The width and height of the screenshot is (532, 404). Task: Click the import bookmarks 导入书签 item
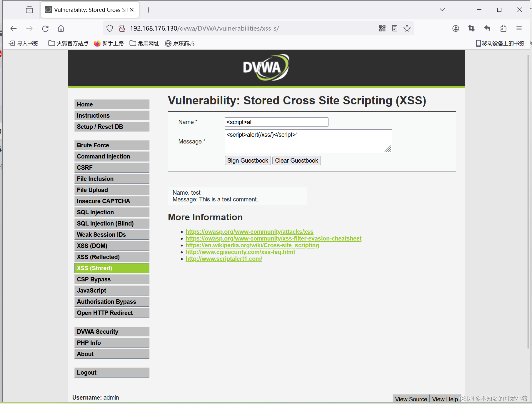26,44
